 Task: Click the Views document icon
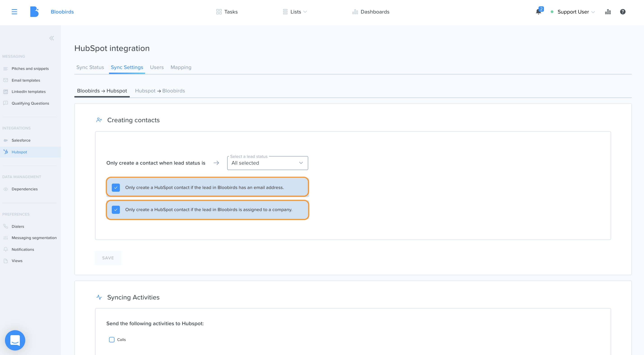point(5,261)
